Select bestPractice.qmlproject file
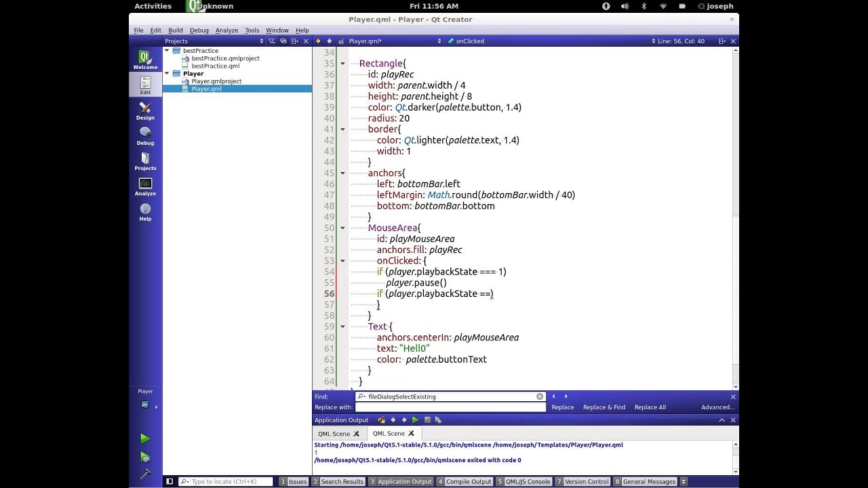Screen dimensions: 868x488 tap(225, 58)
